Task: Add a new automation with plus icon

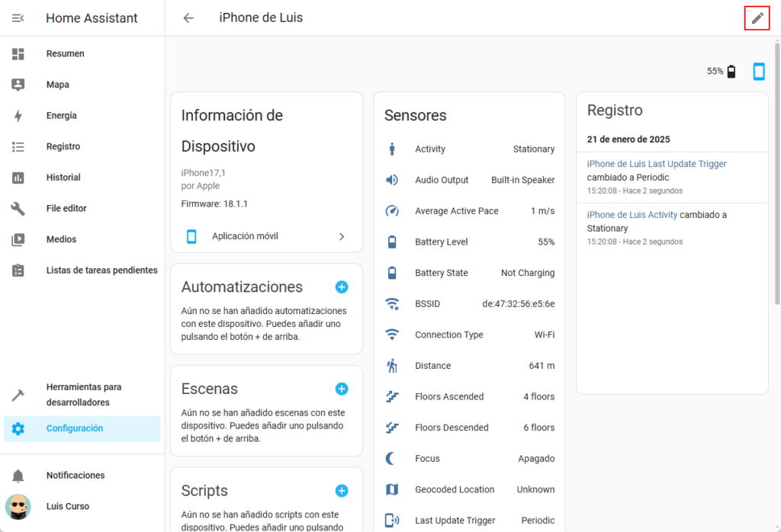Action: pyautogui.click(x=342, y=287)
